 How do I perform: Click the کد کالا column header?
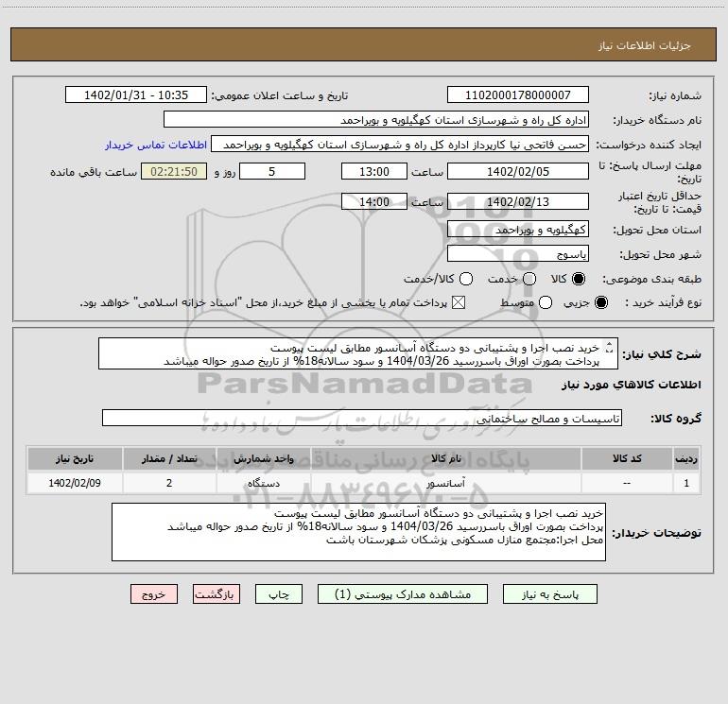click(x=627, y=458)
